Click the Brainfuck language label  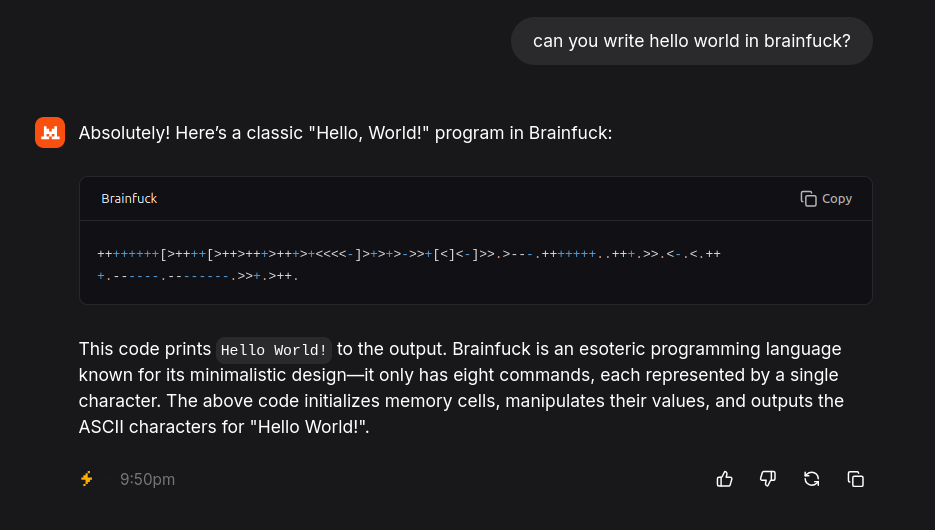point(129,199)
